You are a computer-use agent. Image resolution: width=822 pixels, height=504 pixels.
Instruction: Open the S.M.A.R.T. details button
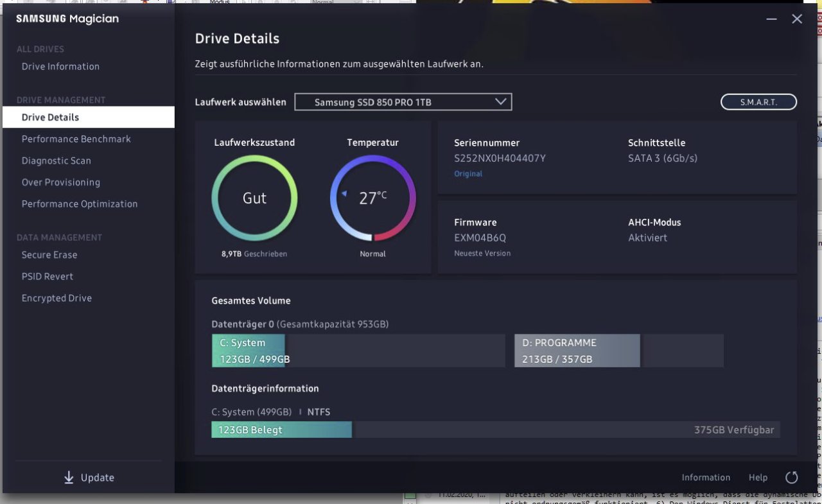click(x=758, y=102)
